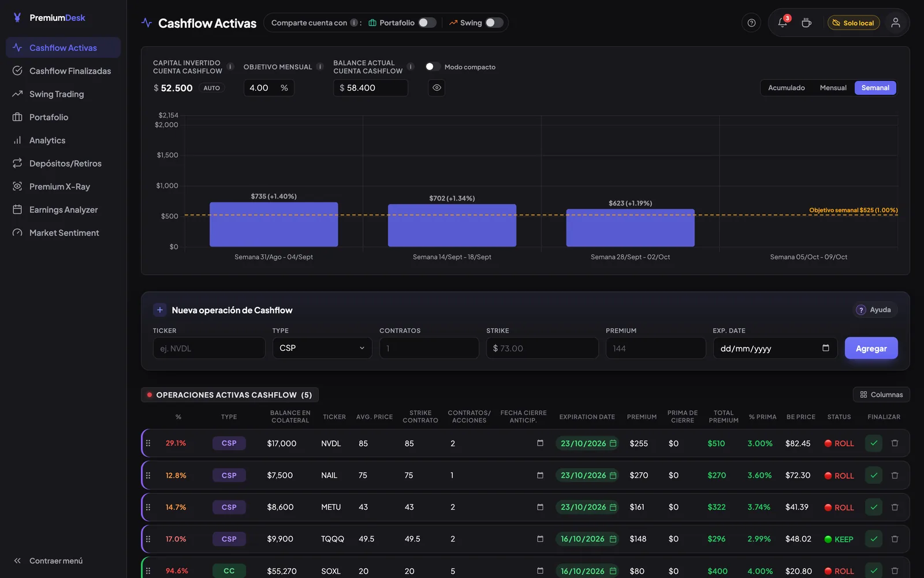Open NVDL expiration date 23/10/2026
The height and width of the screenshot is (578, 924).
coord(588,443)
